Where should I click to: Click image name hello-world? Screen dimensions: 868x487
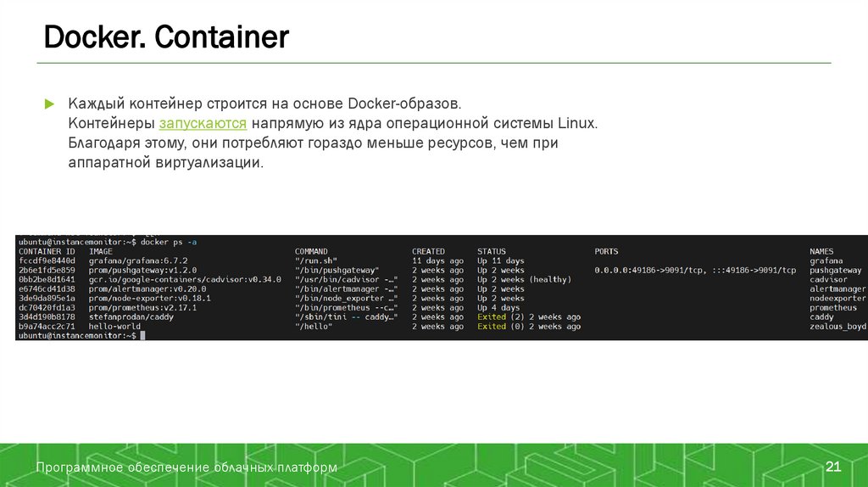click(114, 327)
